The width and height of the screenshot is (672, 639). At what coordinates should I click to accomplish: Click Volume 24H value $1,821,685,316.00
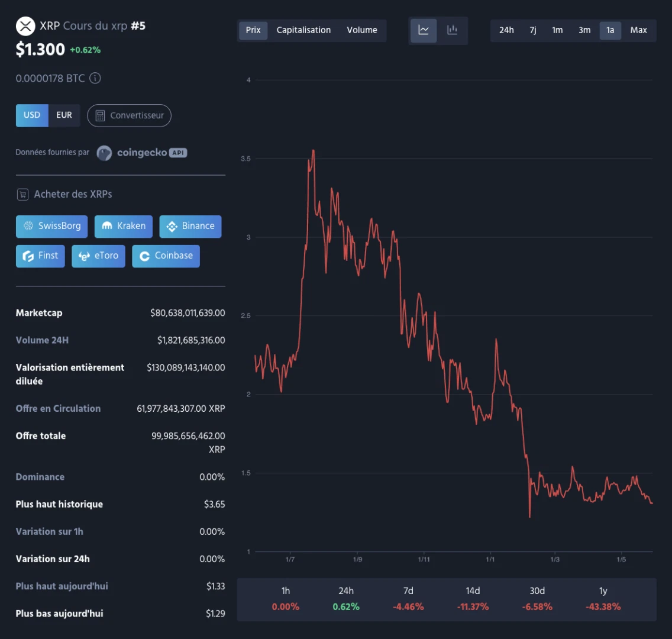191,341
